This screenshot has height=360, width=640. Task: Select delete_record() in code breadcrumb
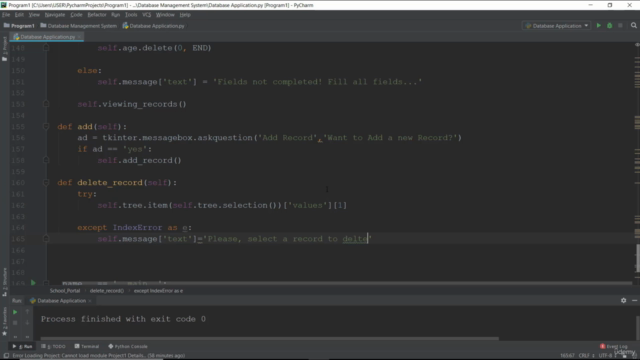pos(107,291)
